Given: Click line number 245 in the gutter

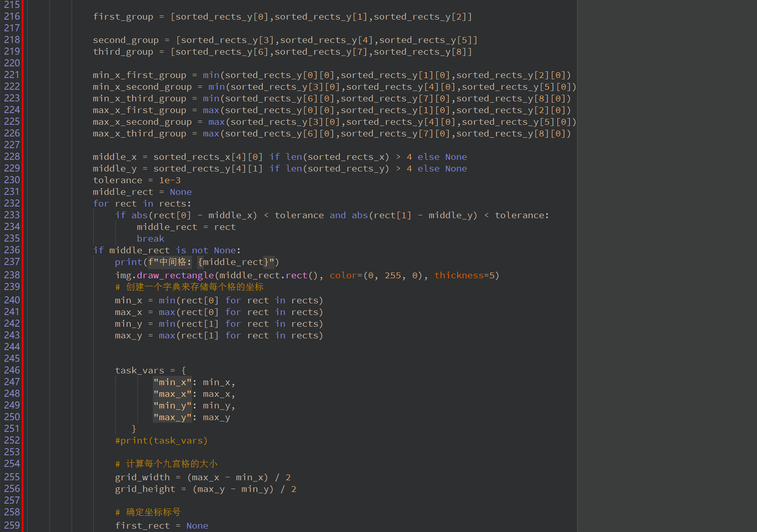Looking at the screenshot, I should 12,359.
